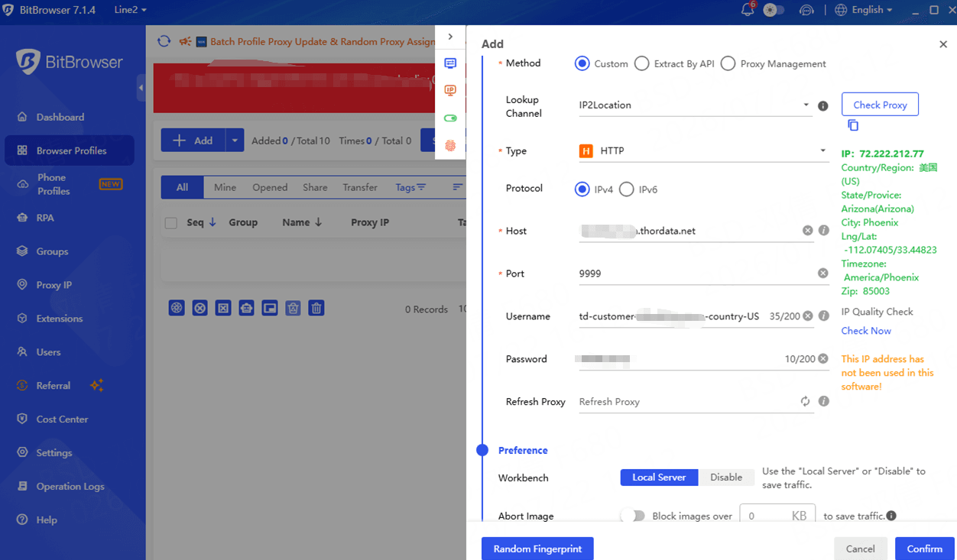
Task: Click the Referral sidebar icon
Action: point(21,386)
